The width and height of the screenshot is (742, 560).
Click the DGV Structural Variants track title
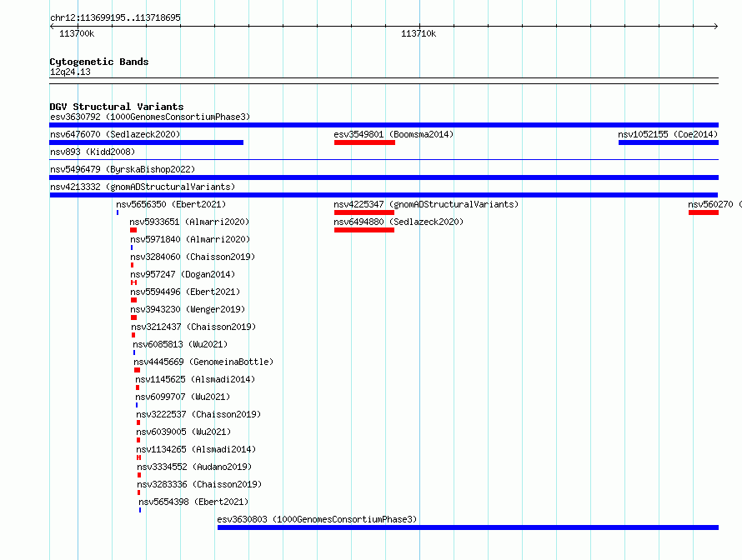pyautogui.click(x=117, y=107)
